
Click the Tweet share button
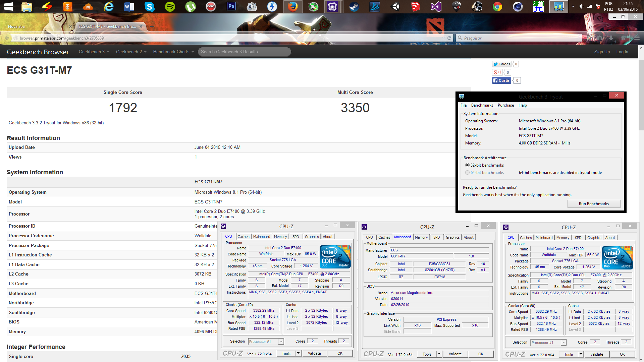click(502, 64)
